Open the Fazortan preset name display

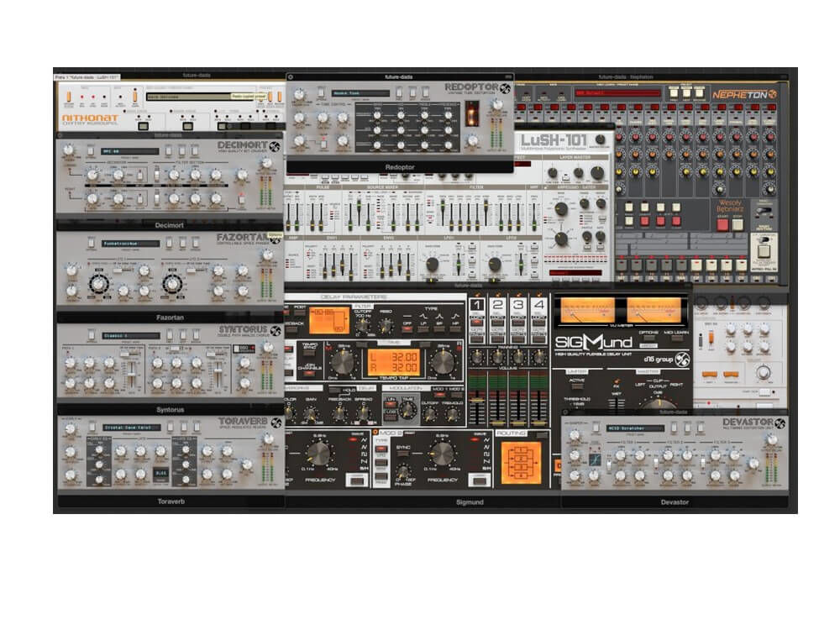[131, 244]
